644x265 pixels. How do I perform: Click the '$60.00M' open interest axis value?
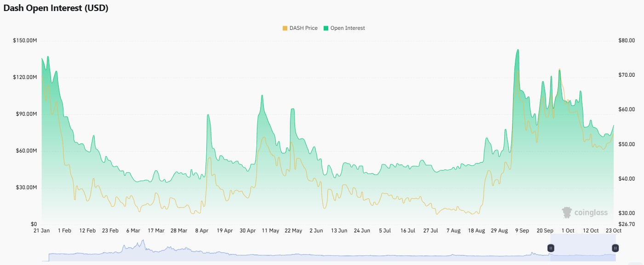(x=27, y=151)
